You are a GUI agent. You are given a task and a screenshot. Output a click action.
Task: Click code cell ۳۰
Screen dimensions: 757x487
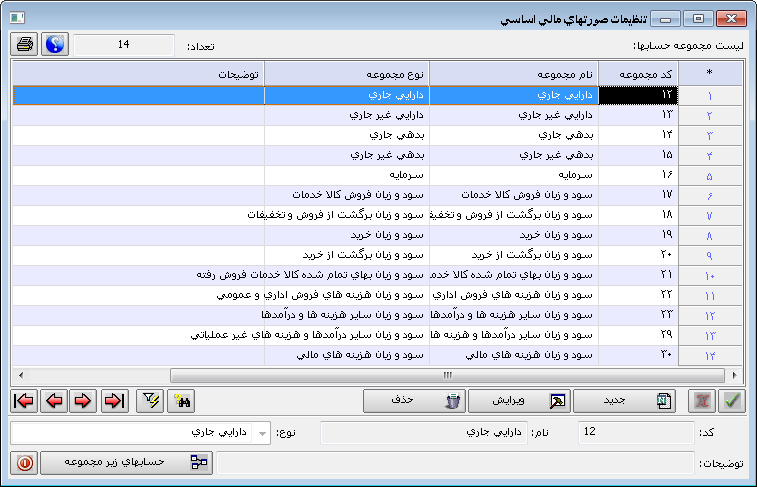click(638, 355)
